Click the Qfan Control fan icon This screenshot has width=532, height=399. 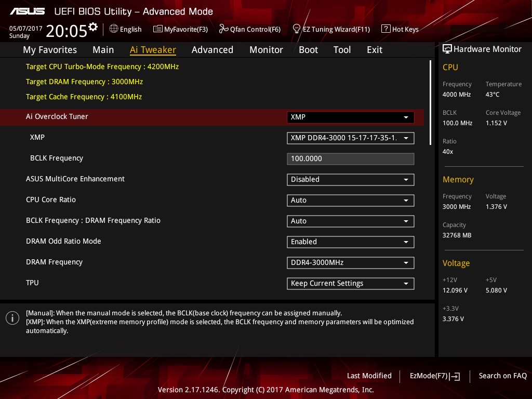[x=223, y=29]
